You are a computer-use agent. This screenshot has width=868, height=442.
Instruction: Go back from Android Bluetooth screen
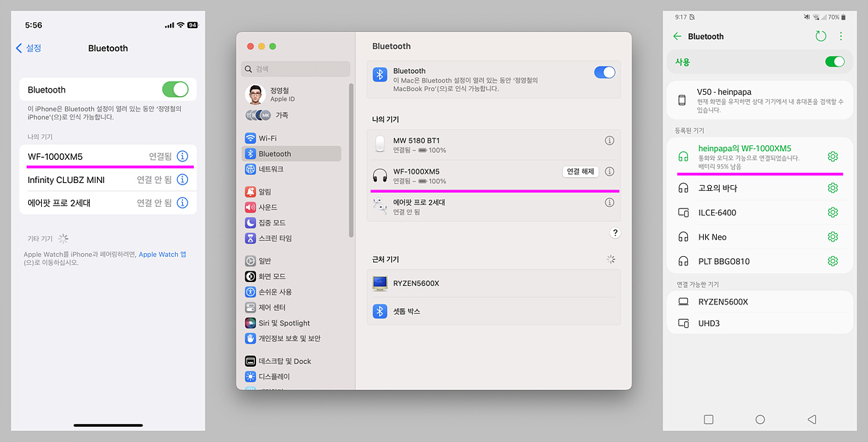pyautogui.click(x=677, y=36)
